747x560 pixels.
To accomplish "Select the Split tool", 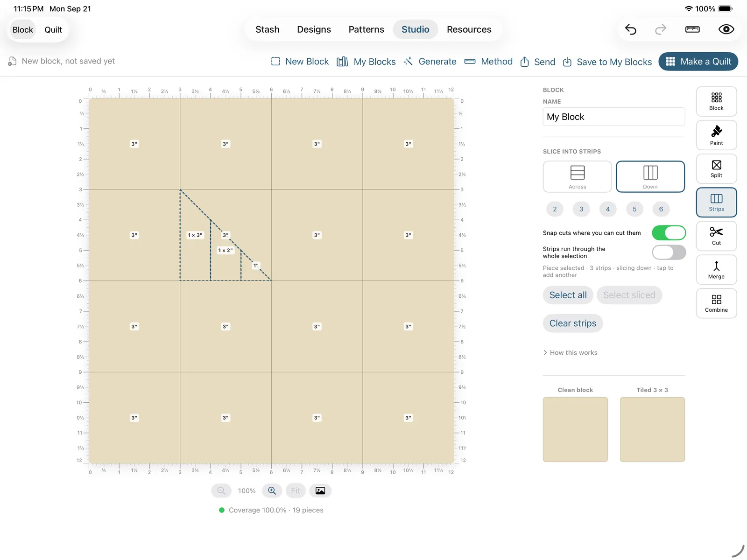I will [716, 169].
